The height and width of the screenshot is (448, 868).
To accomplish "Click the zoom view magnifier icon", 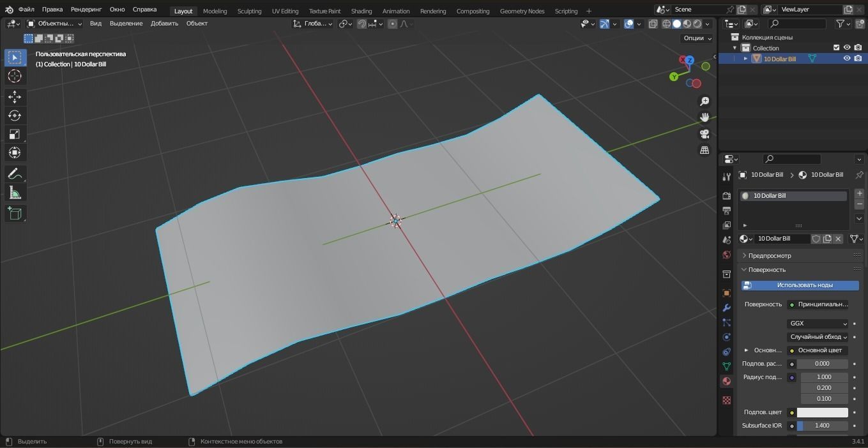I will coord(704,101).
